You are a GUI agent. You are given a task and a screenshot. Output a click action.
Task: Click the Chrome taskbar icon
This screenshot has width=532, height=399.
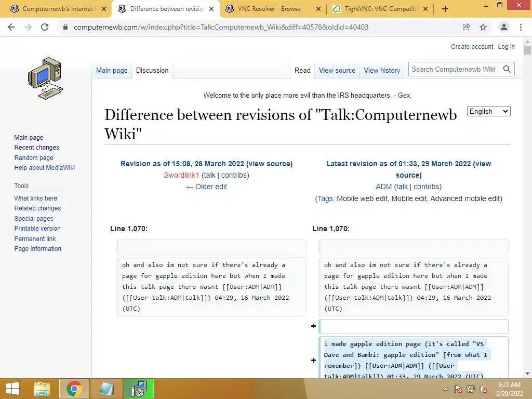[74, 389]
